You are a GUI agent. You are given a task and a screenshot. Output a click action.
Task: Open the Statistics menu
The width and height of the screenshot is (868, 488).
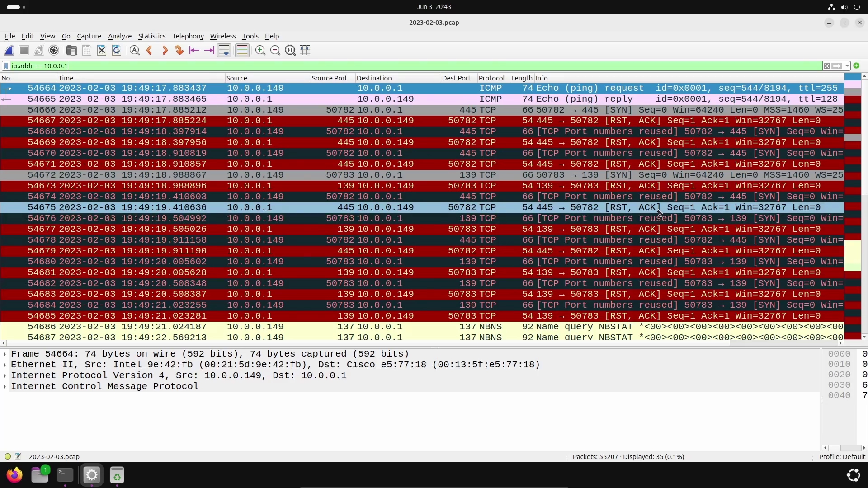tap(151, 36)
